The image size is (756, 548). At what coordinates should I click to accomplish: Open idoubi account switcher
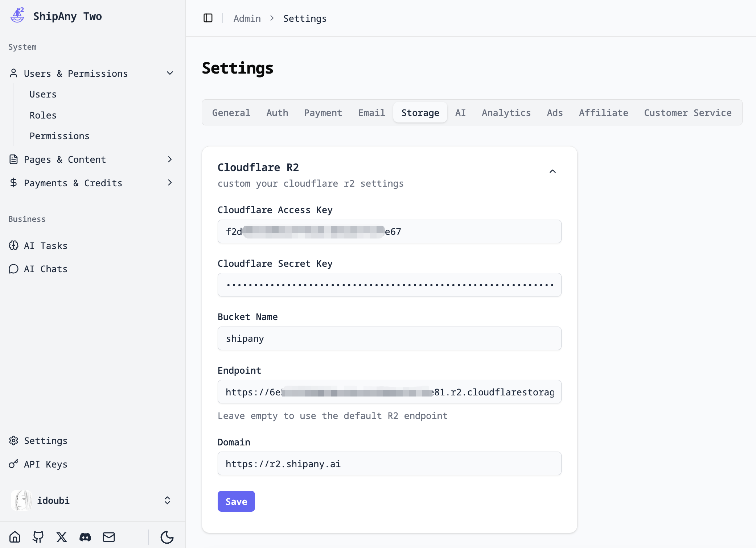167,501
